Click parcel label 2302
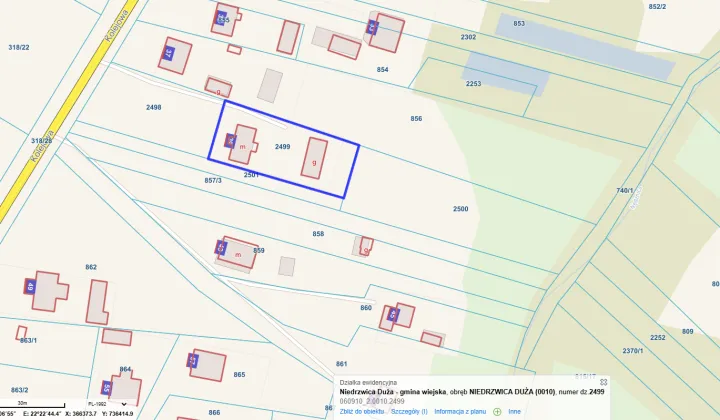Screen dimensions: 720x420 [x=468, y=37]
